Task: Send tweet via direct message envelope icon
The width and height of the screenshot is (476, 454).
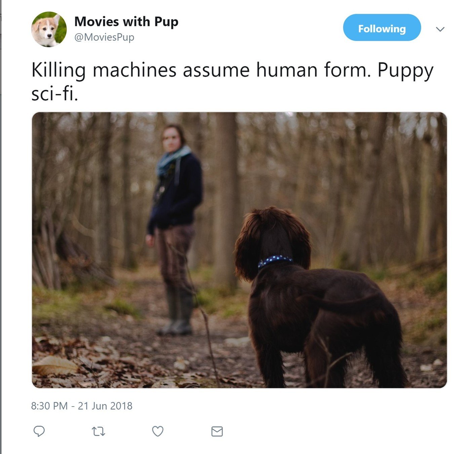Action: 217,431
